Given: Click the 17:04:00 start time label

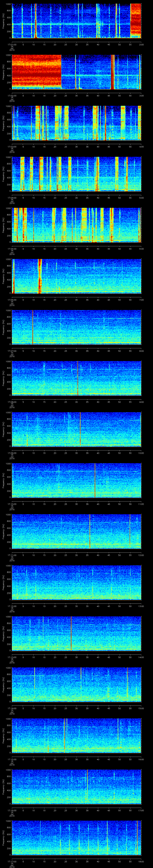Looking at the screenshot, I should pyautogui.click(x=12, y=197).
